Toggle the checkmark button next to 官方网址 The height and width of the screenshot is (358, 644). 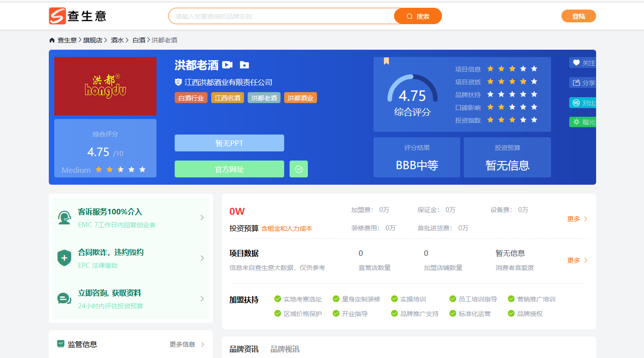click(x=299, y=169)
